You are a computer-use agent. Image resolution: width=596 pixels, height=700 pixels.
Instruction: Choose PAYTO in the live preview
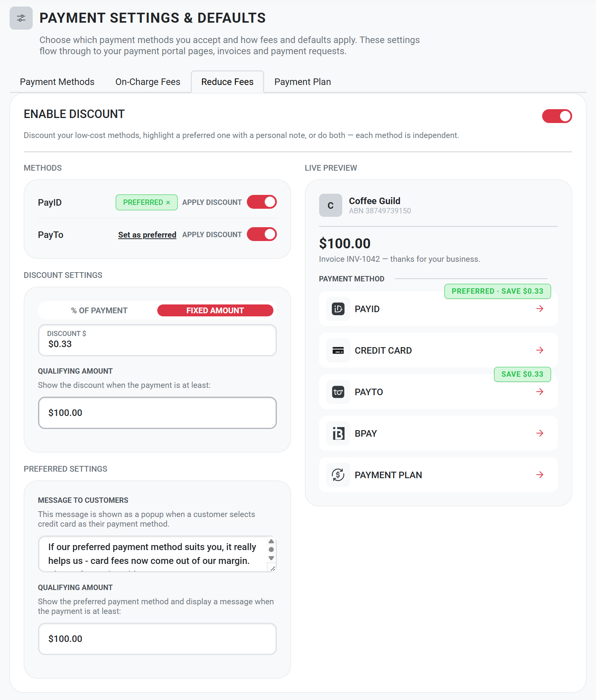coord(438,392)
